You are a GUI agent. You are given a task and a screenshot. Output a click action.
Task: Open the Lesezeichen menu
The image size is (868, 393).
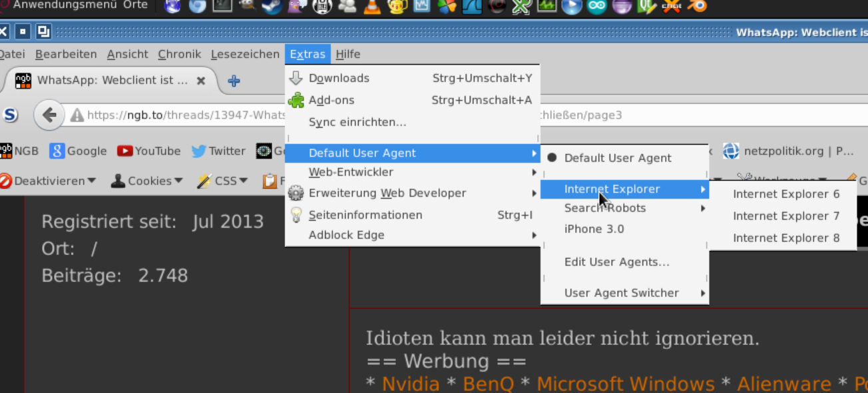tap(245, 54)
